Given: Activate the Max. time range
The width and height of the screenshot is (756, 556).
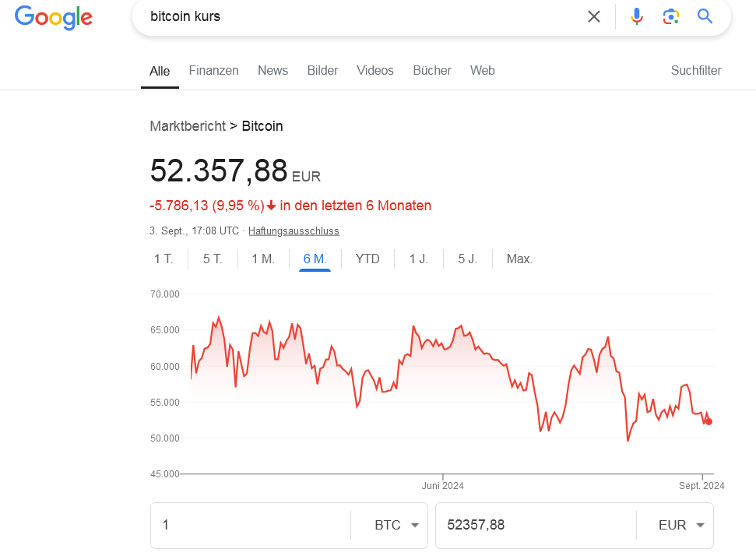Looking at the screenshot, I should pyautogui.click(x=519, y=259).
